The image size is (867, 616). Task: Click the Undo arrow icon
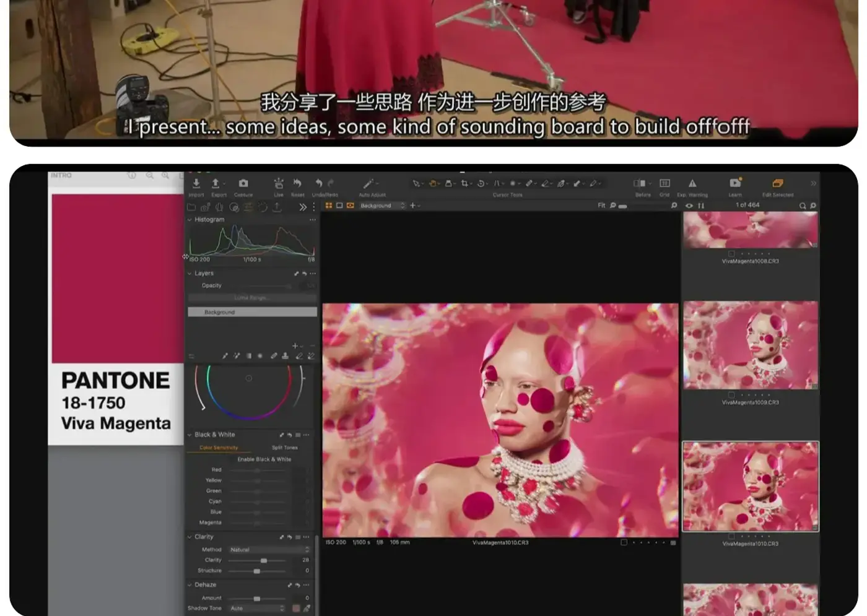318,183
